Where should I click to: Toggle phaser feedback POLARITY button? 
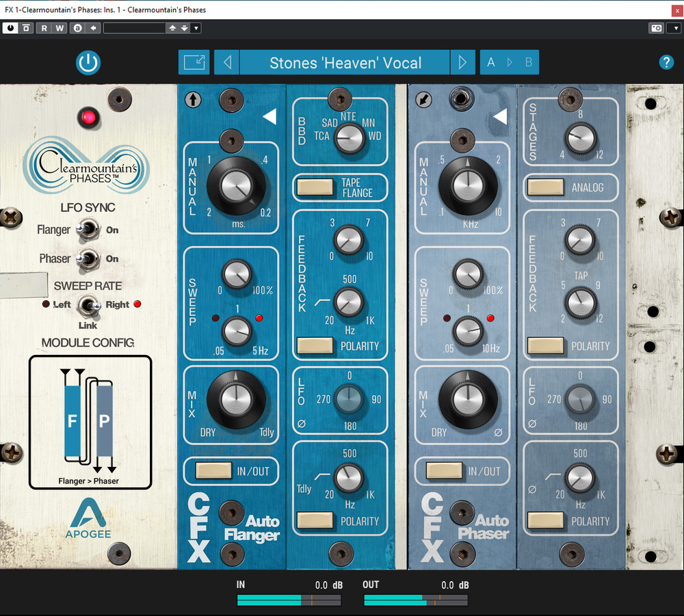coord(545,346)
